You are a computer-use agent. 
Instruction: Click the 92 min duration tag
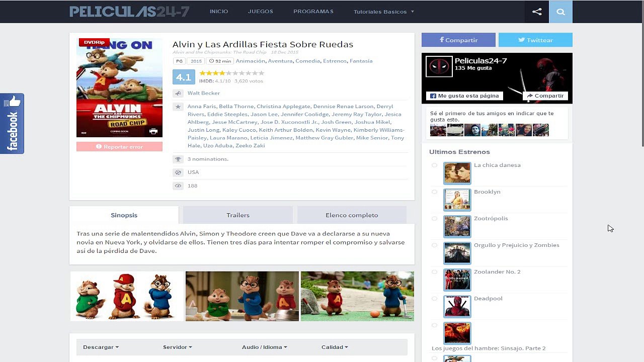pyautogui.click(x=220, y=61)
